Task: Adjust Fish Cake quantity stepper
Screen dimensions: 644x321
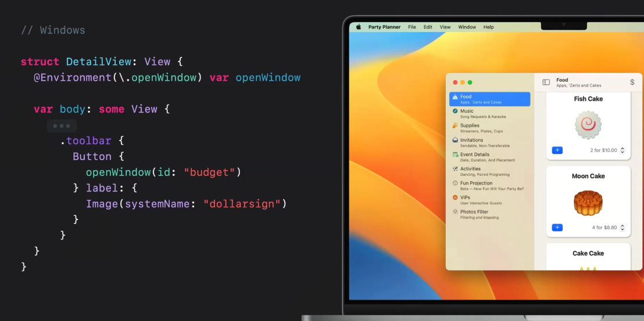Action: [x=622, y=150]
